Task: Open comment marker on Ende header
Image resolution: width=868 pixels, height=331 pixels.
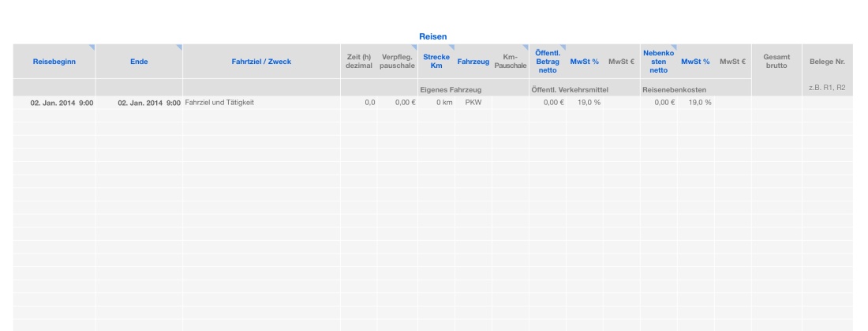Action: tap(178, 47)
